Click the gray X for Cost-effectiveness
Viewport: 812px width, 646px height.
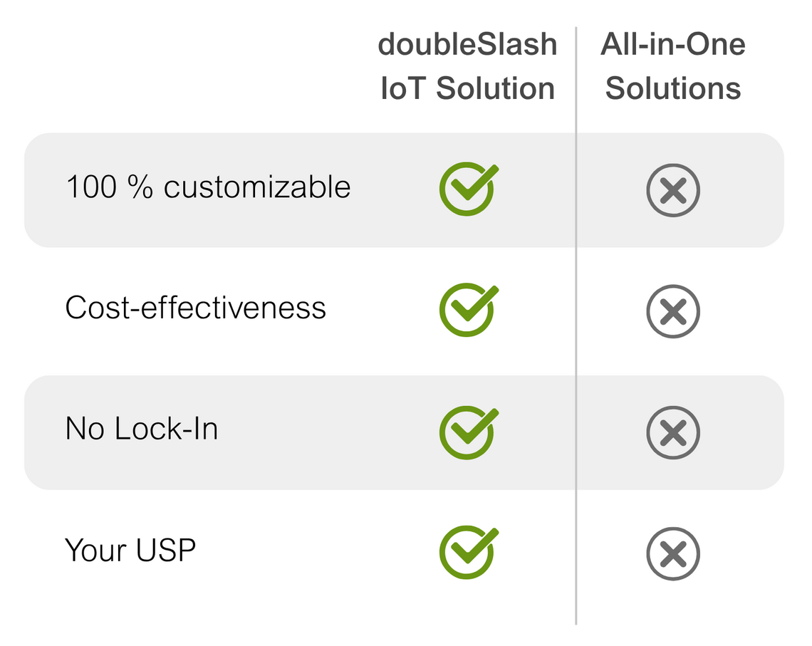tap(673, 311)
